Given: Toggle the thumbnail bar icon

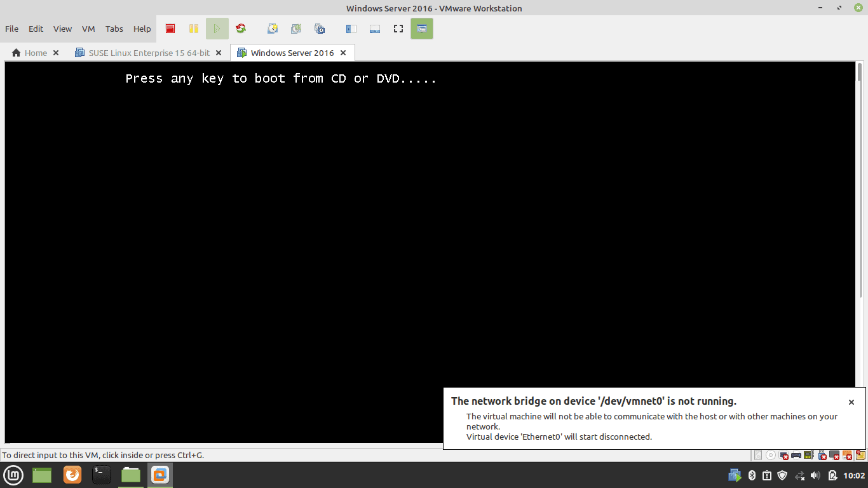Looking at the screenshot, I should 375,29.
